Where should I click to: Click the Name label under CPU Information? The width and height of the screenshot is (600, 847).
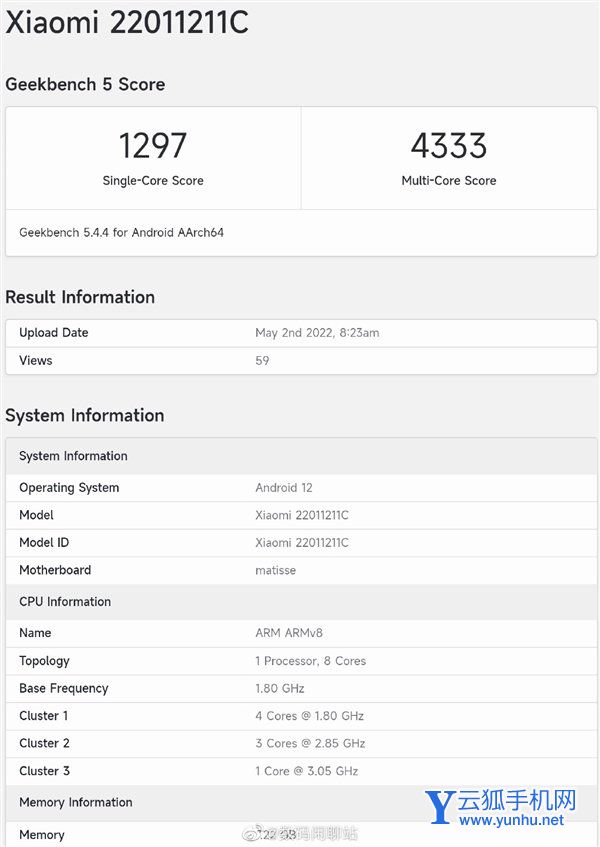pyautogui.click(x=35, y=633)
